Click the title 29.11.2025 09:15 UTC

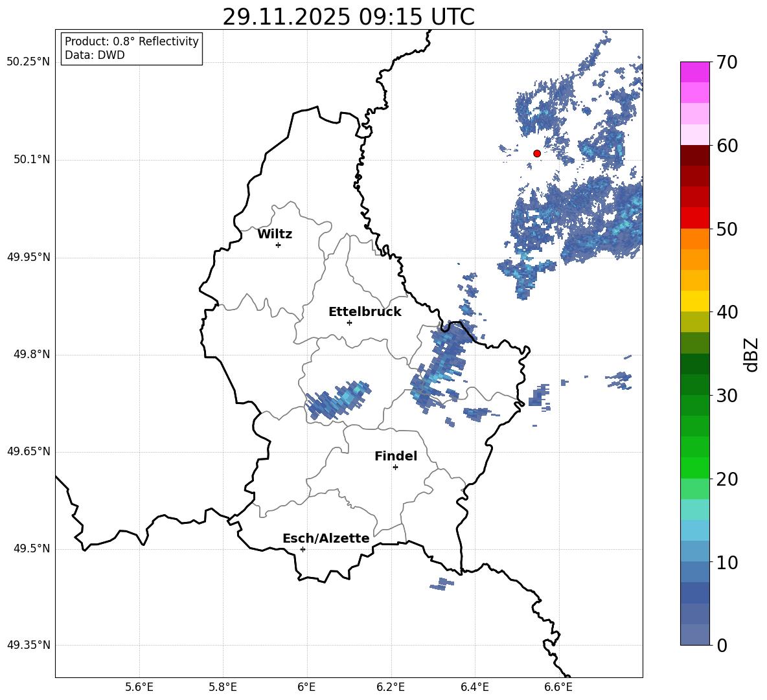click(349, 17)
